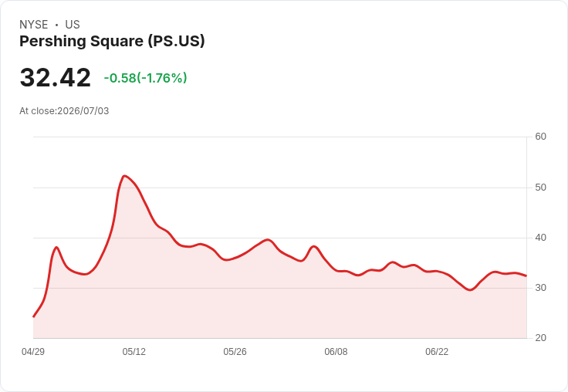
Task: Click the Pershing Square (PS.US) title
Action: click(x=112, y=41)
